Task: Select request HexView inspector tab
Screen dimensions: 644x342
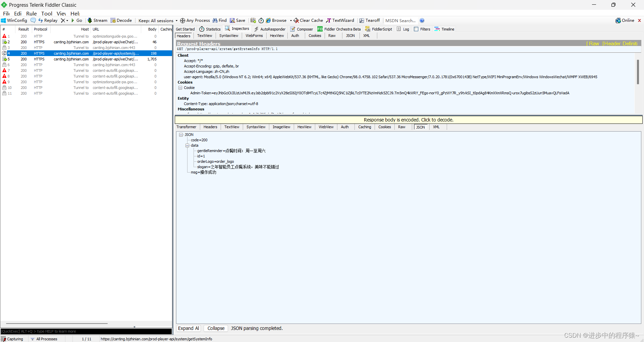Action: 277,36
